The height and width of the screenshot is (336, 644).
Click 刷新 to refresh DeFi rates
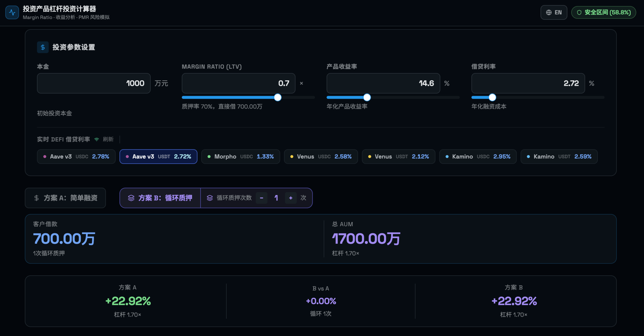tap(108, 139)
